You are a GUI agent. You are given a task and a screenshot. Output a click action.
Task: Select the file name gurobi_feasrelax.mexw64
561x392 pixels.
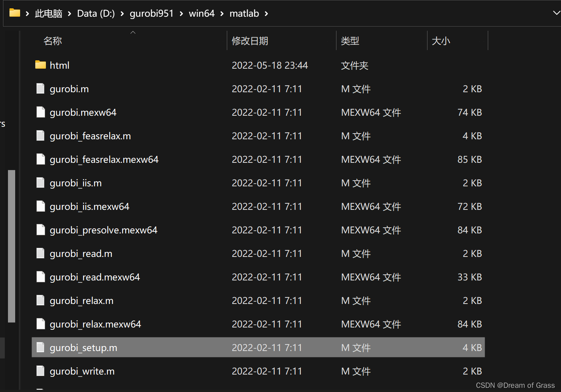pos(104,159)
